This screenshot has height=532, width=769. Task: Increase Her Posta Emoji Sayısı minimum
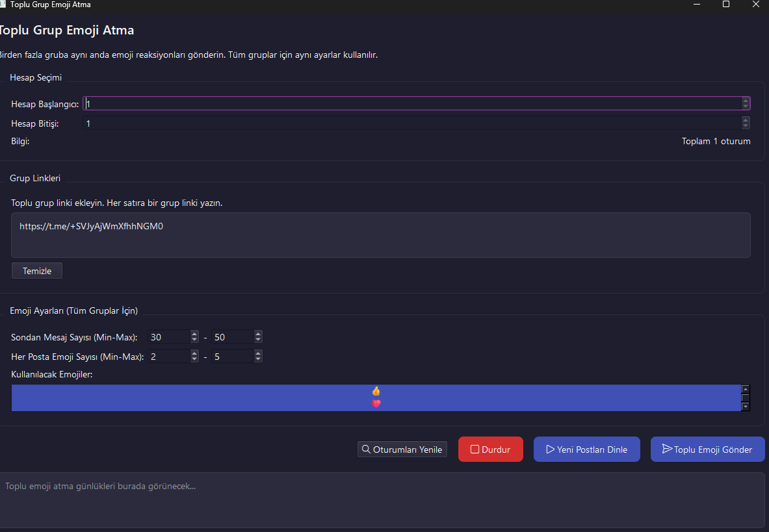point(194,353)
